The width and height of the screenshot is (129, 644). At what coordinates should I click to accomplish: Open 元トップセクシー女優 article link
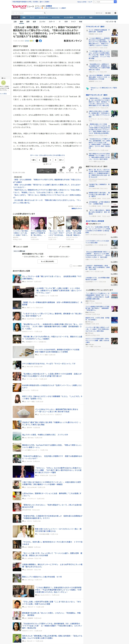point(52,277)
